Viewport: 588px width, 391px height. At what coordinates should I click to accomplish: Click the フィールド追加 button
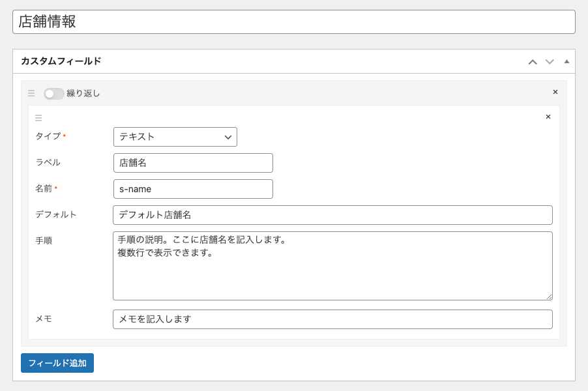click(x=57, y=363)
